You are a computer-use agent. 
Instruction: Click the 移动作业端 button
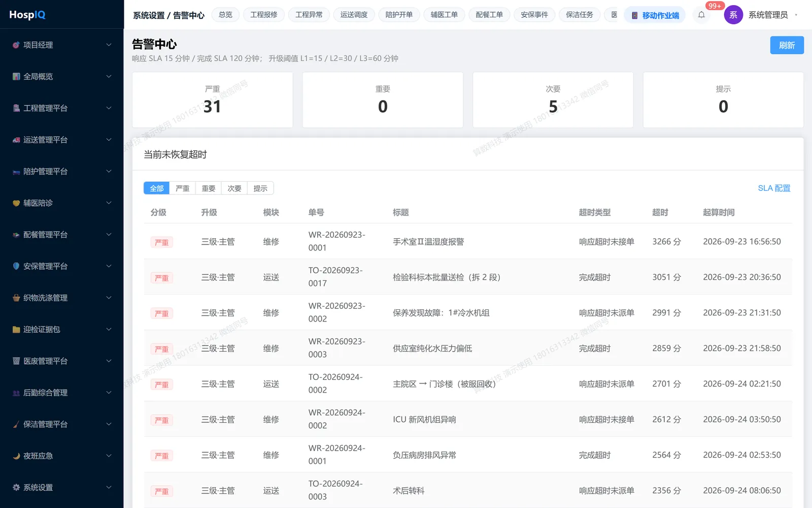tap(655, 15)
